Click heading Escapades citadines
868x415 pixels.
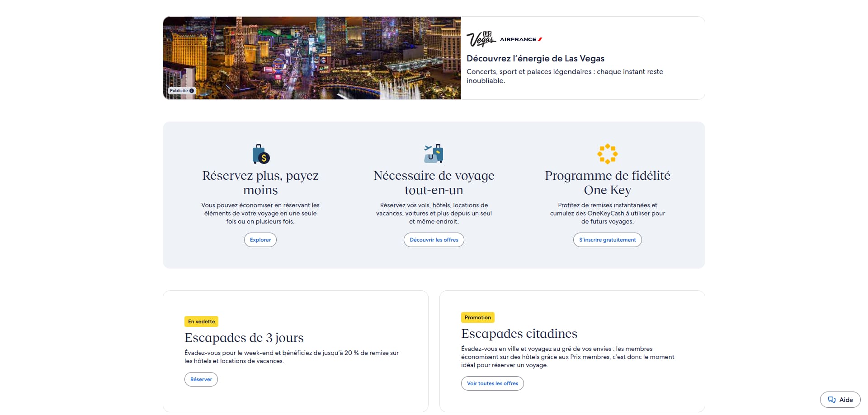[x=519, y=334]
